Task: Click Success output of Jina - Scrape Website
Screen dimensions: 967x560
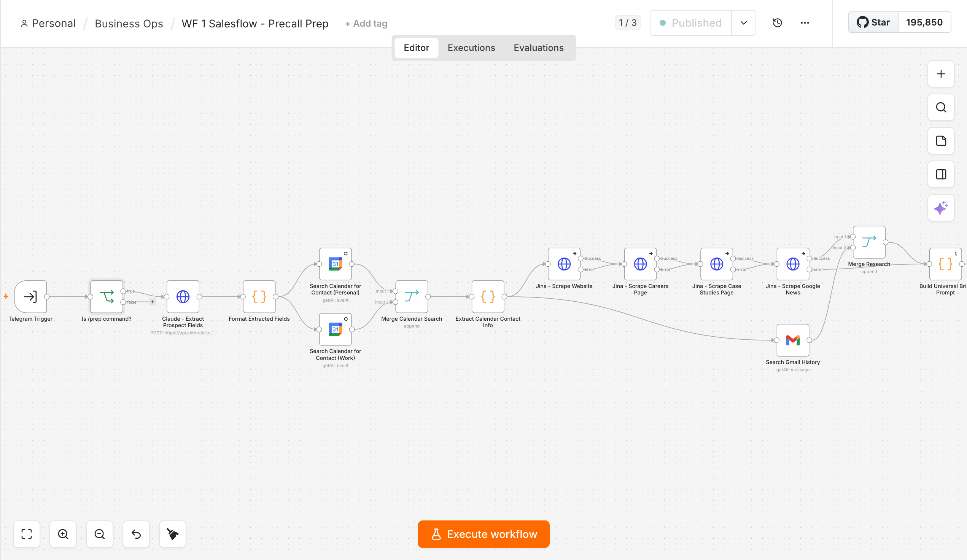Action: (581, 258)
